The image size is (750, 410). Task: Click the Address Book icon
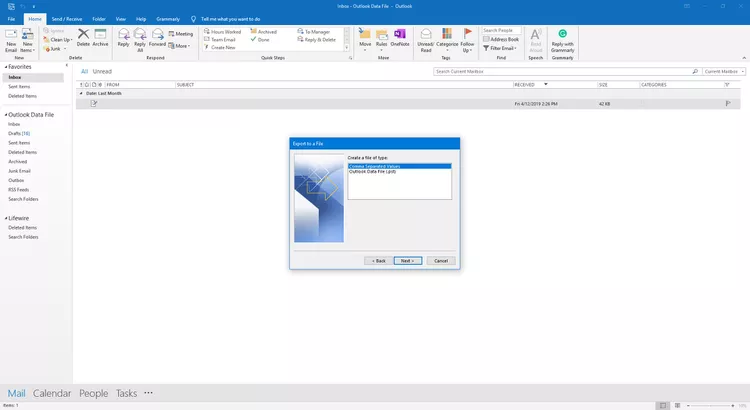point(486,39)
